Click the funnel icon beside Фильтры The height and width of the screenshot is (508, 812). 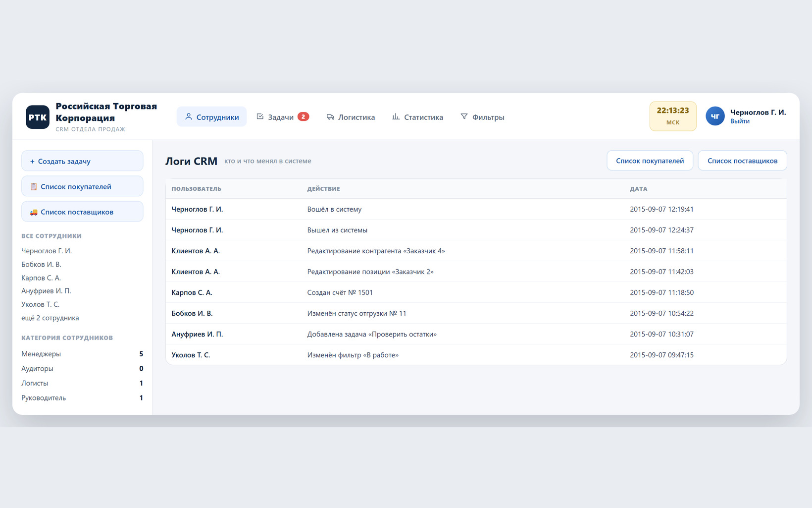pos(464,116)
